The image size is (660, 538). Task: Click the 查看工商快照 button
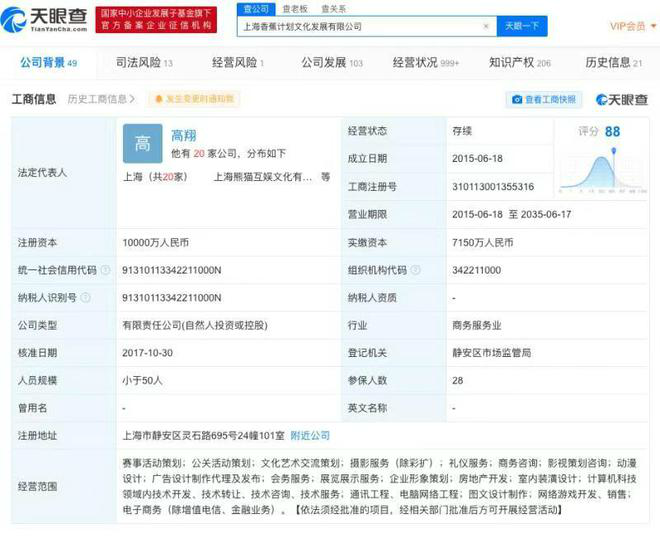[x=544, y=99]
